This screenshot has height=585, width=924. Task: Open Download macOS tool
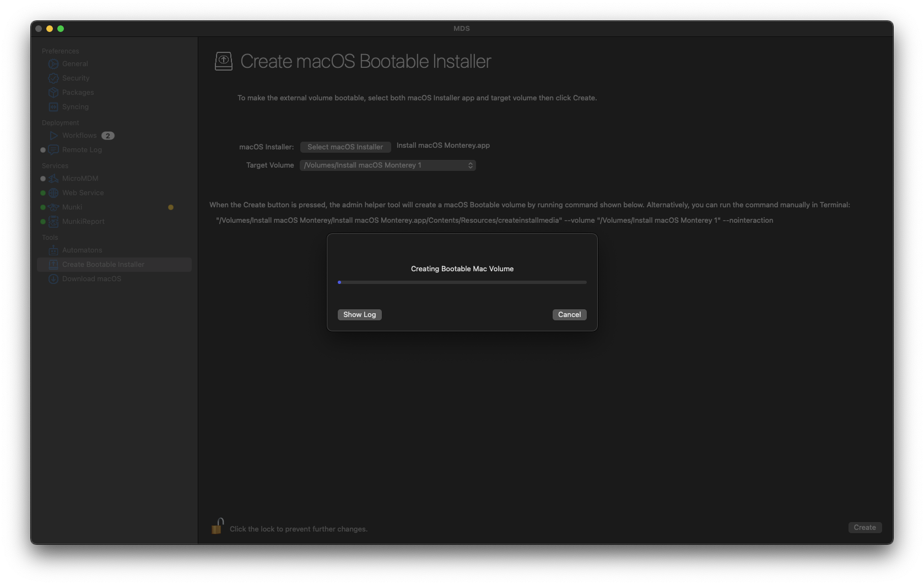[91, 279]
